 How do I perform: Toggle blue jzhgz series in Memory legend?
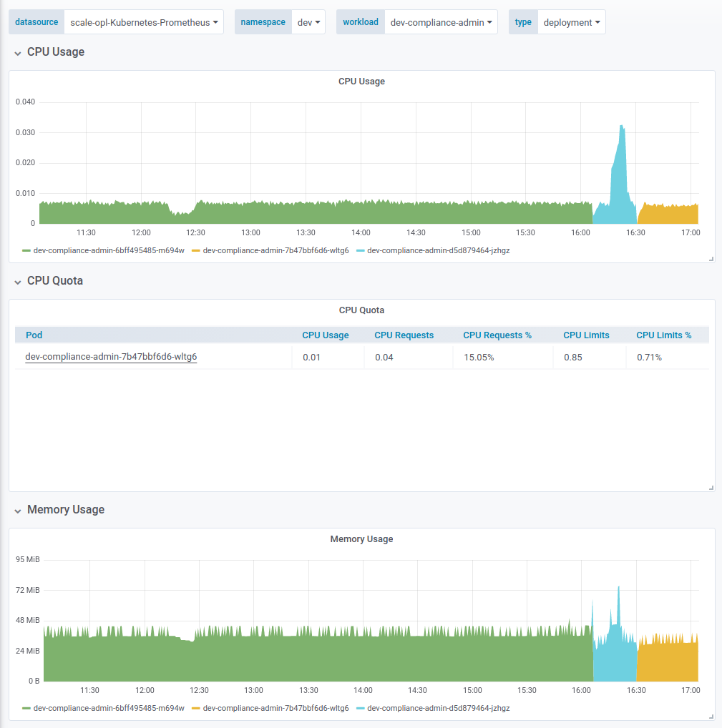pos(438,708)
